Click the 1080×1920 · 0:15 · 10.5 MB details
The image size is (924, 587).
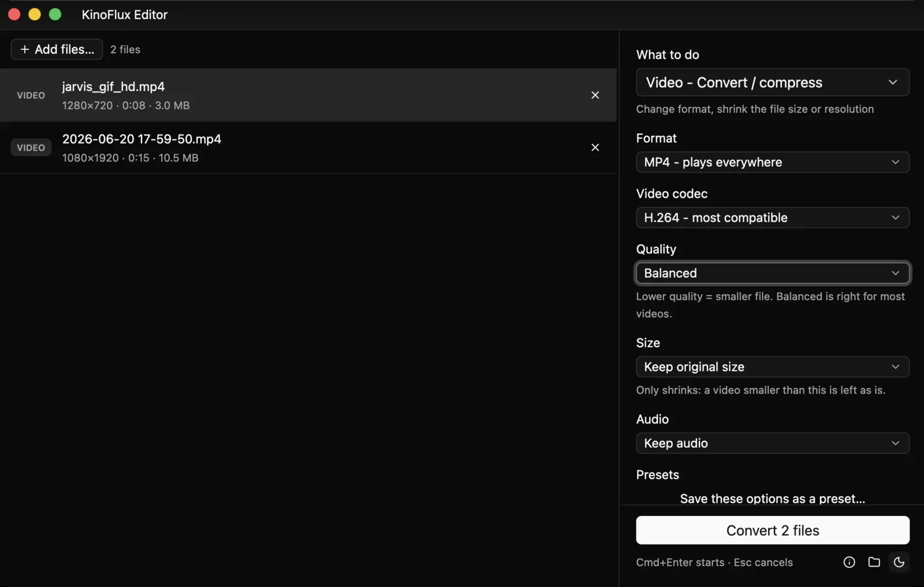[131, 158]
